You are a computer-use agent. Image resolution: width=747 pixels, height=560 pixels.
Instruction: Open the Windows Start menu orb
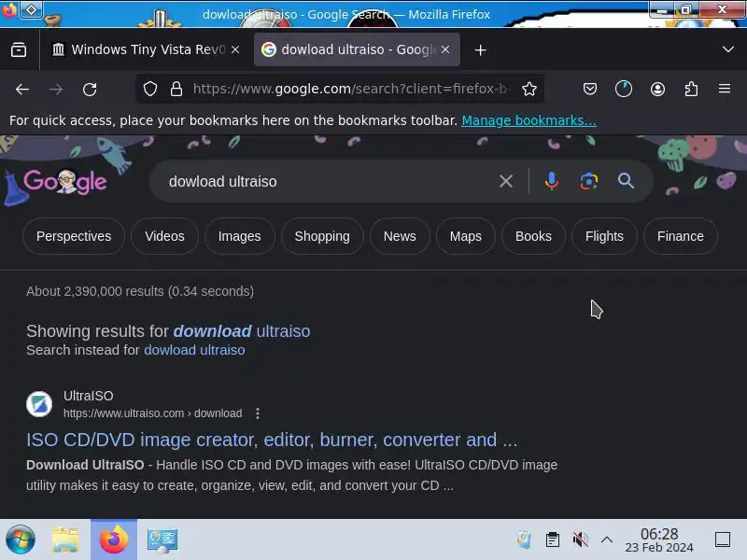click(x=20, y=539)
